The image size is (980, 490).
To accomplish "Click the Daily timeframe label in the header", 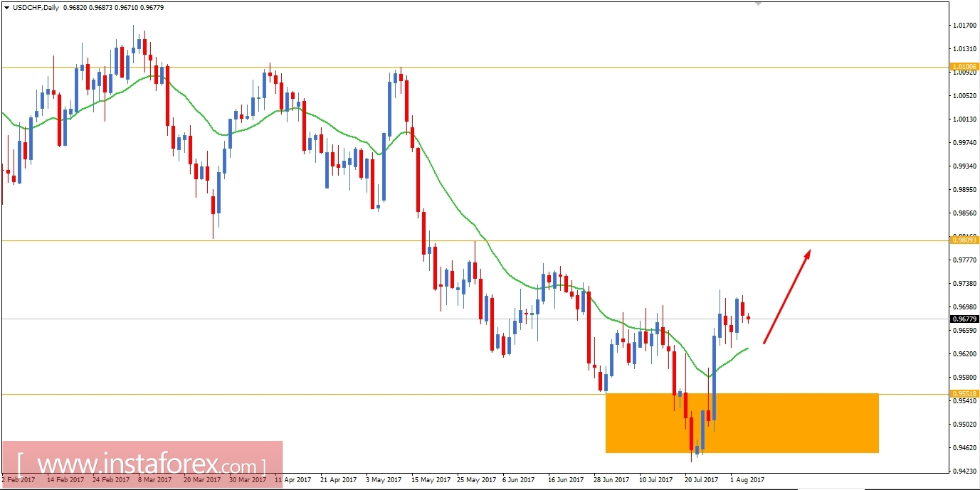I will [51, 7].
